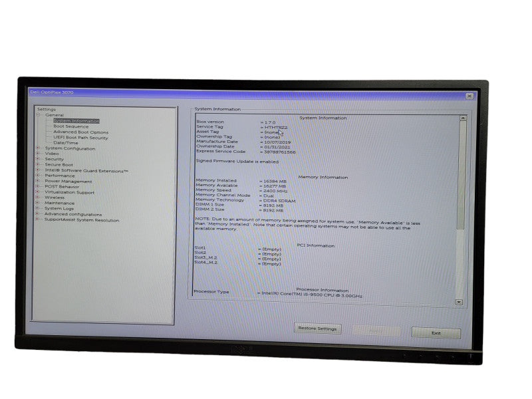Click Signed Firmware Update is enabled text
532x399 pixels.
coord(237,161)
